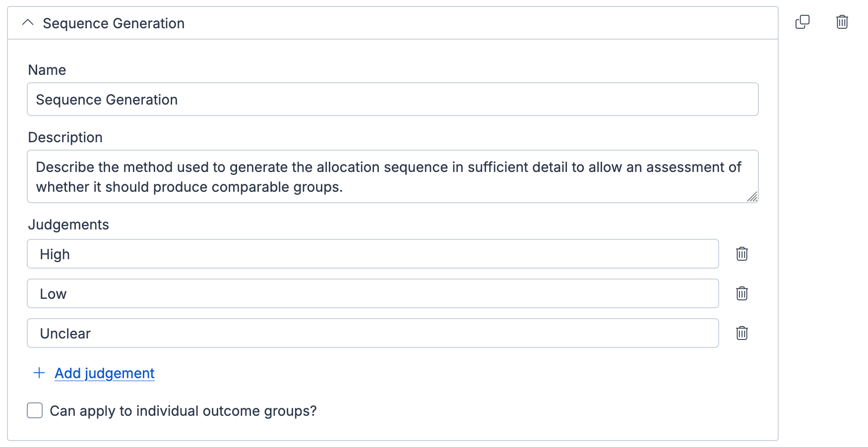Duplicate the Sequence Generation domain
This screenshot has width=868, height=447.
802,22
